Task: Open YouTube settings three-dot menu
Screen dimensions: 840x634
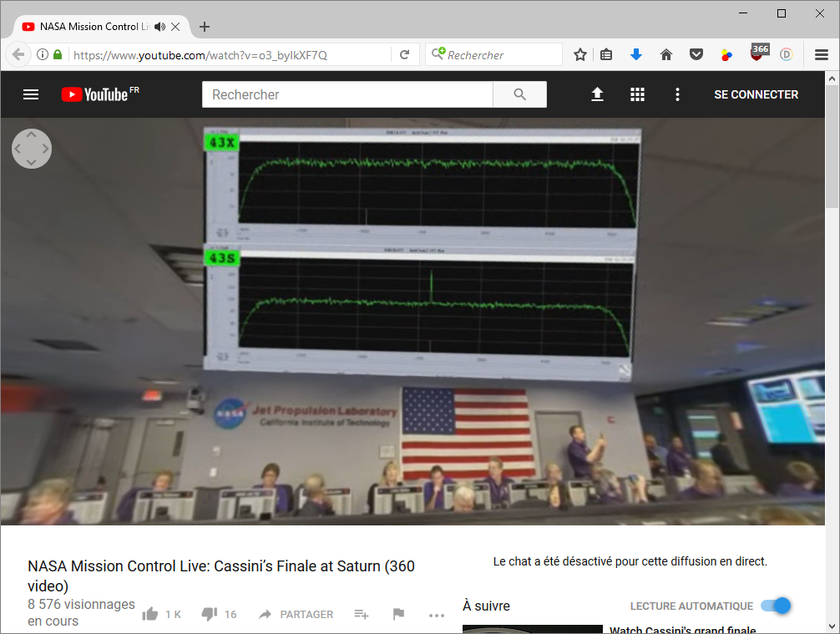Action: tap(677, 94)
